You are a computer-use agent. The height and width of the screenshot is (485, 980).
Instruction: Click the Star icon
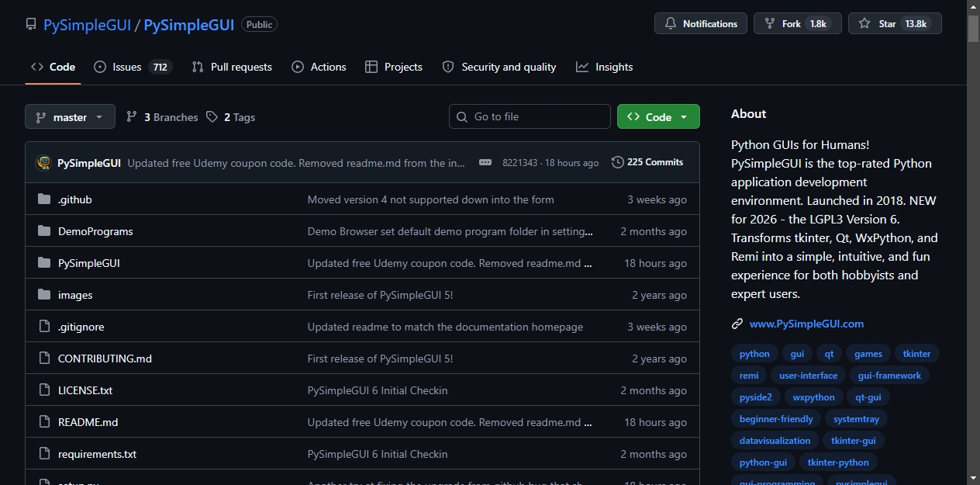tap(864, 24)
